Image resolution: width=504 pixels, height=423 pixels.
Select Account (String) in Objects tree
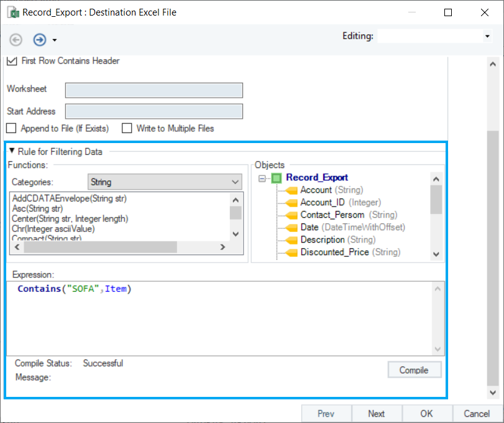[x=332, y=190]
